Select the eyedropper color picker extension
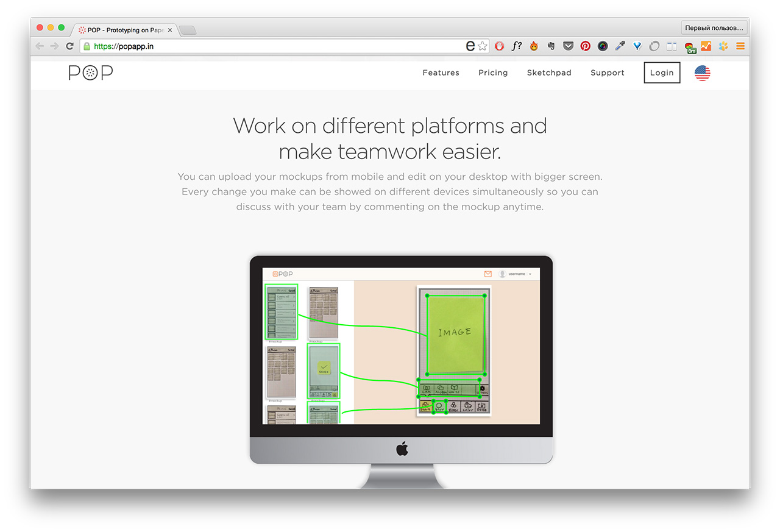This screenshot has height=532, width=780. click(620, 46)
